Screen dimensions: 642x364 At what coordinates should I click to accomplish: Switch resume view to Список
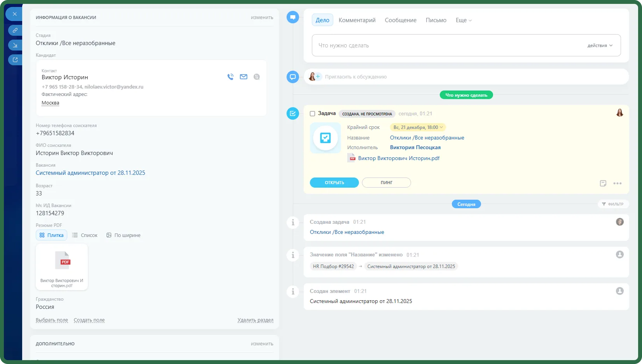pyautogui.click(x=85, y=235)
